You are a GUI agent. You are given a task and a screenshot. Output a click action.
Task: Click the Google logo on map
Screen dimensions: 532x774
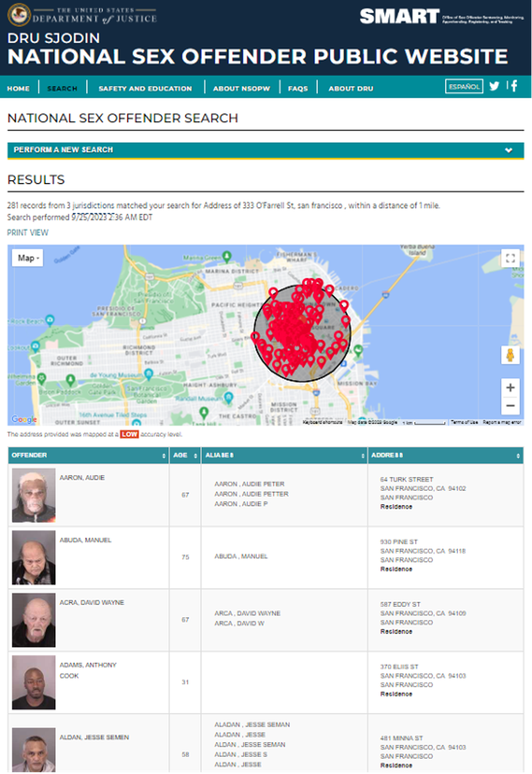point(24,419)
